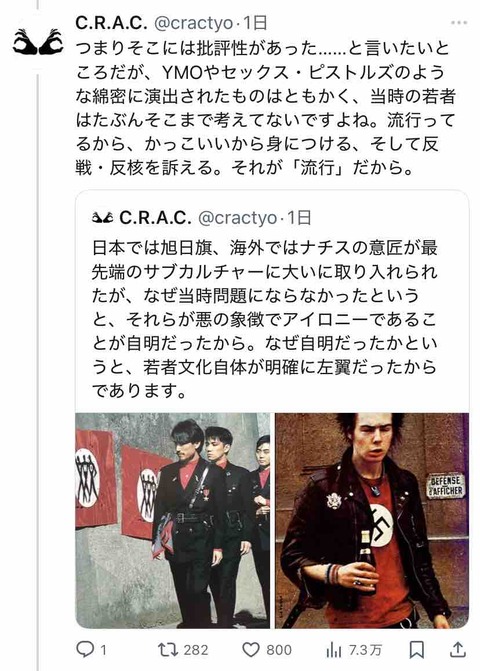Image resolution: width=480 pixels, height=671 pixels.
Task: Open the C.R.A.C. profile avatar
Action: [x=38, y=41]
